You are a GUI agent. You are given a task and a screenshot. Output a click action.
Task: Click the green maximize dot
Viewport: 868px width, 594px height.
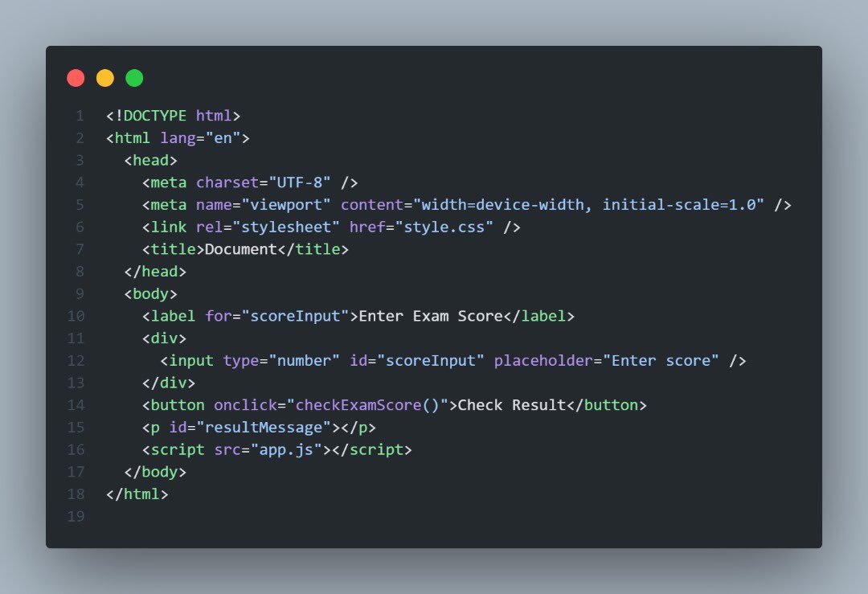click(134, 78)
